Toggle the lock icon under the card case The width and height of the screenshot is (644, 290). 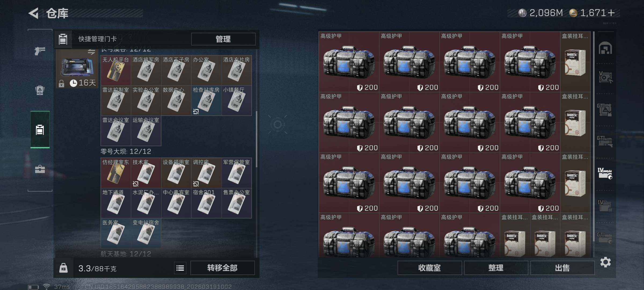click(61, 84)
